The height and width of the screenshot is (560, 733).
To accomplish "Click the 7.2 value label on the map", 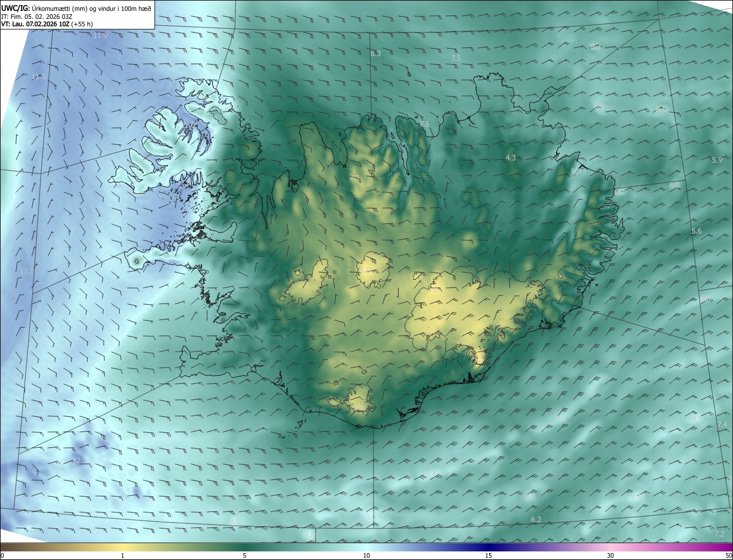I will 720,534.
